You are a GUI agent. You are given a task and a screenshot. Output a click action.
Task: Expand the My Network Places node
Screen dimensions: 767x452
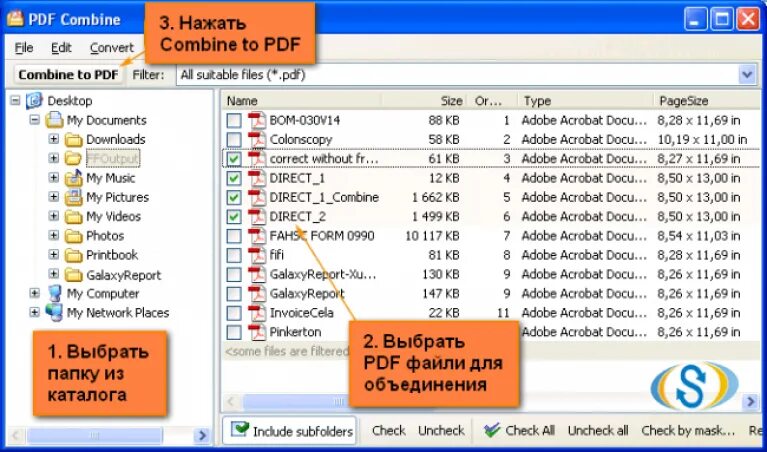tap(34, 313)
